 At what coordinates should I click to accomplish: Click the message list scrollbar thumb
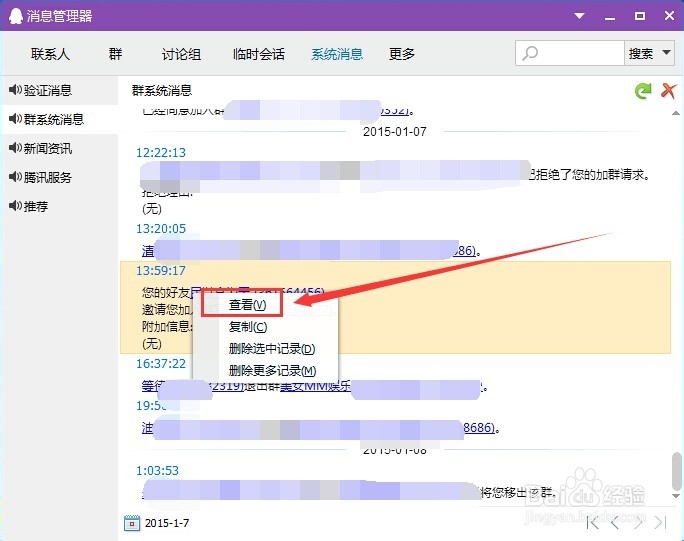pyautogui.click(x=676, y=471)
